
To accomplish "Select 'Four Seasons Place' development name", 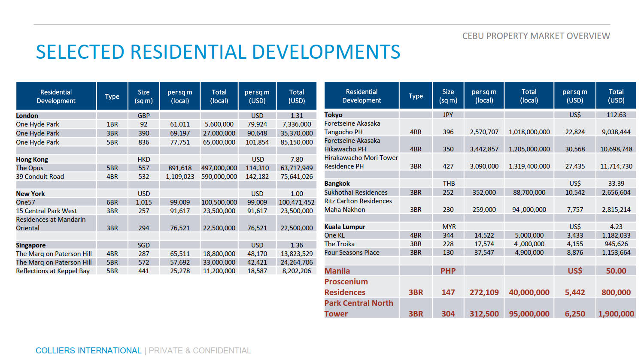I will (x=352, y=253).
